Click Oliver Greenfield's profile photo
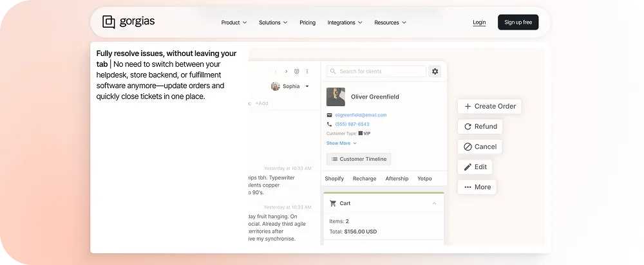 [336, 97]
